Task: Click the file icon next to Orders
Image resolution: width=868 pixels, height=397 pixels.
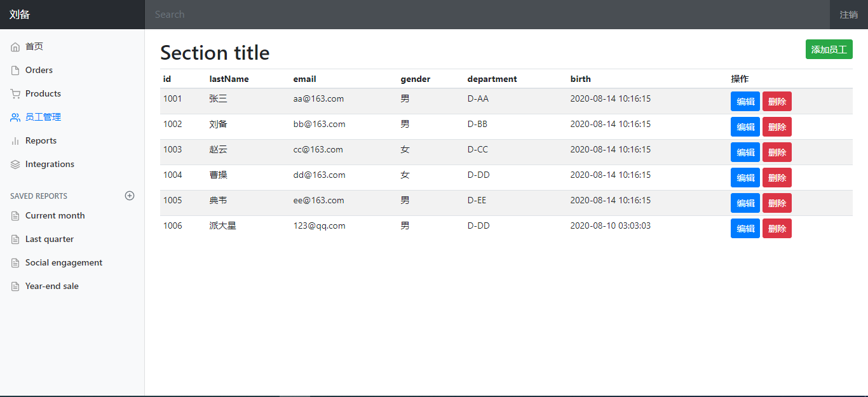Action: pyautogui.click(x=15, y=71)
